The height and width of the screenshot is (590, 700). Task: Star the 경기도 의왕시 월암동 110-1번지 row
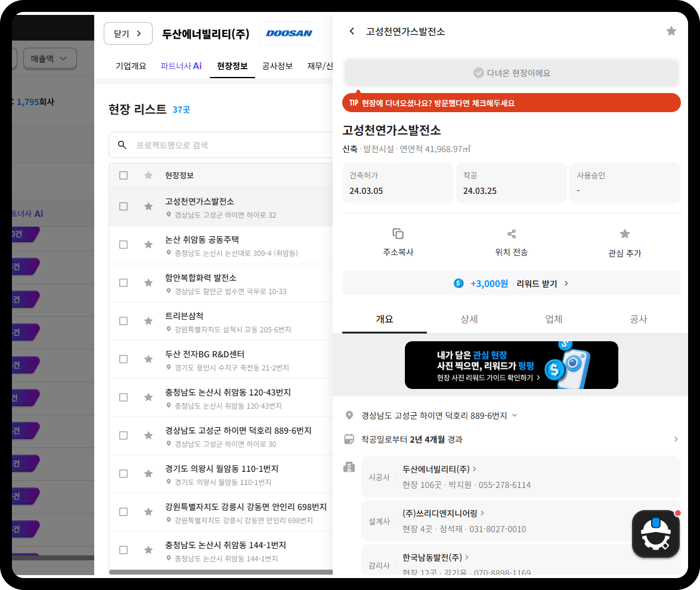pos(148,474)
